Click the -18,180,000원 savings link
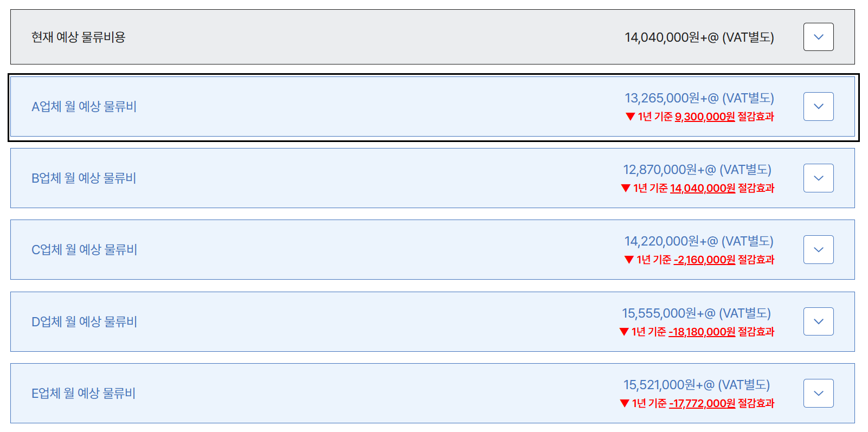 coord(702,332)
